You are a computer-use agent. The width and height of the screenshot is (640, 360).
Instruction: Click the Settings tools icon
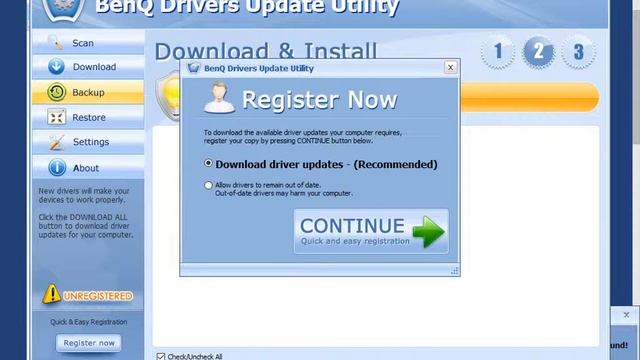click(56, 142)
